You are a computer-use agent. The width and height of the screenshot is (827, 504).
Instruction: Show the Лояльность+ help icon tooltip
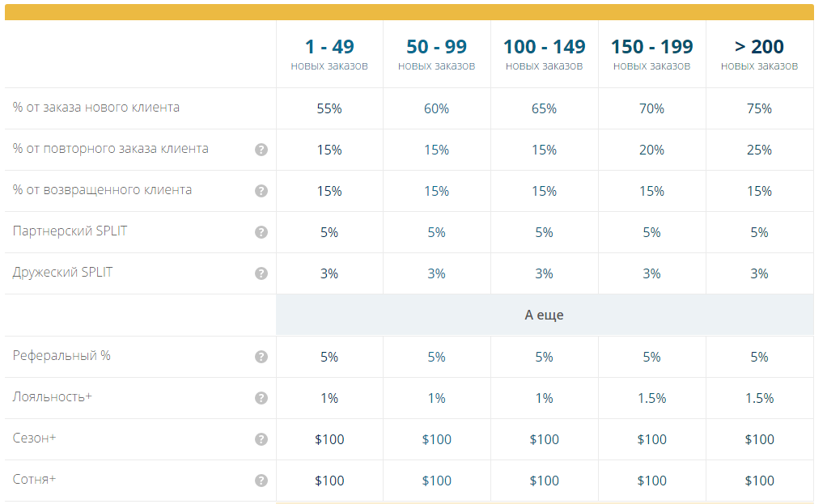[261, 398]
